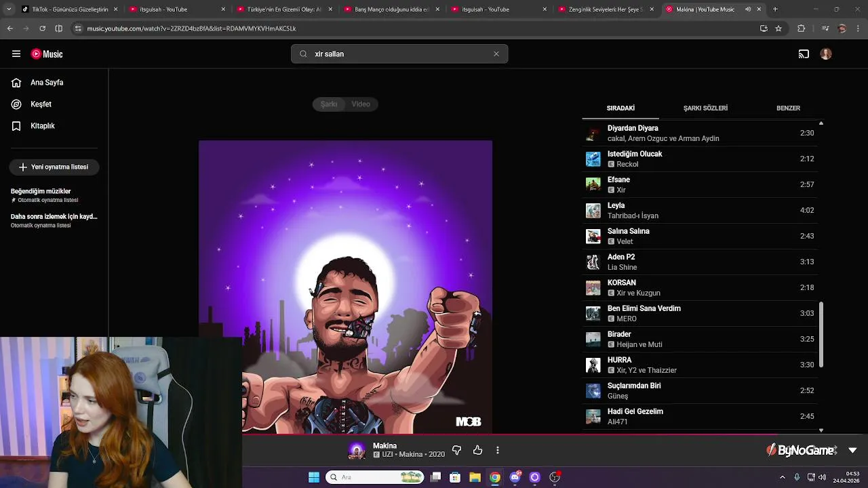Open the YouTube Music hamburger menu

tap(16, 54)
